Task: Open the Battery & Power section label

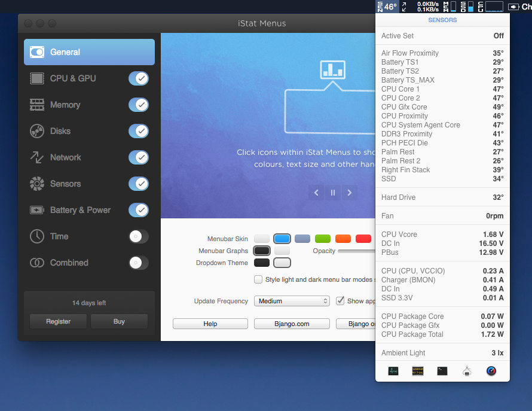Action: (x=81, y=210)
